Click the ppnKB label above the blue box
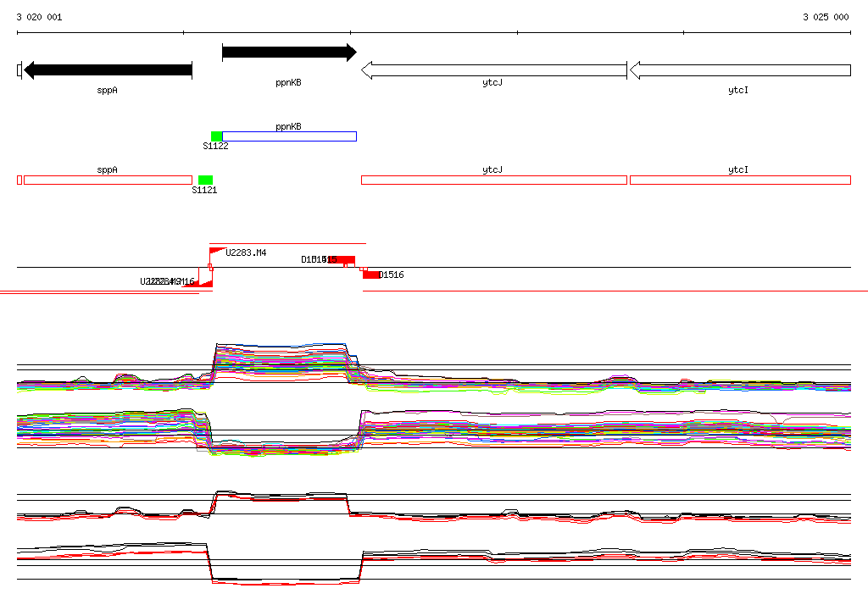868x605 pixels. click(x=288, y=127)
